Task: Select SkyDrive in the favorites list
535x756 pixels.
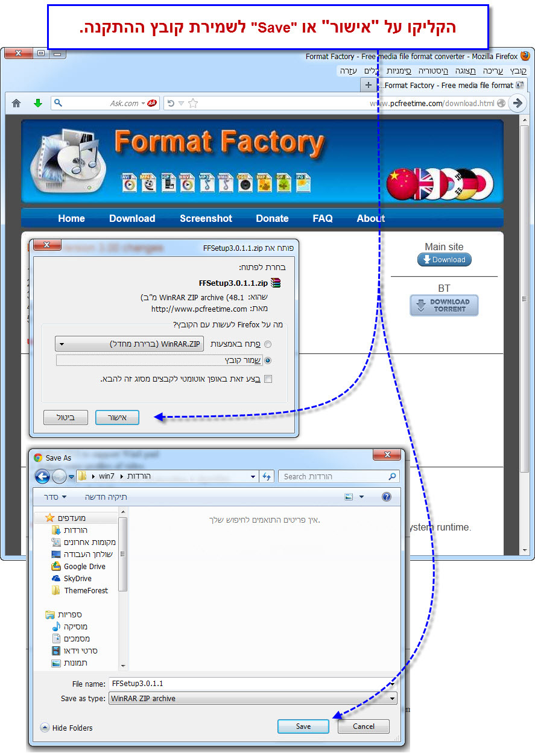Action: (x=71, y=578)
